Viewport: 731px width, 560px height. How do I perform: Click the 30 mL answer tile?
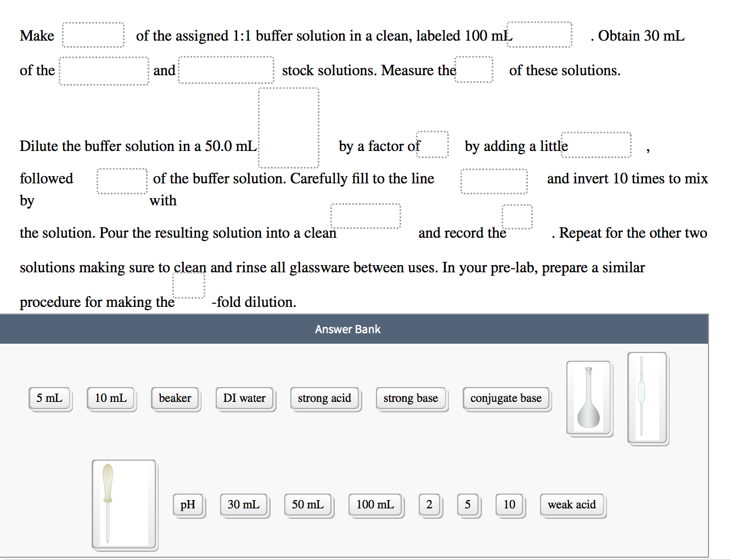(244, 504)
